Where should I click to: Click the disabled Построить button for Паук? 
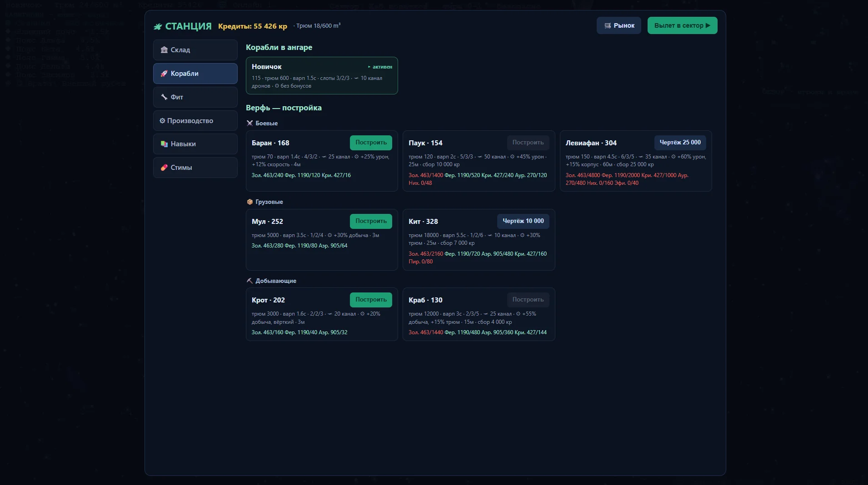528,143
